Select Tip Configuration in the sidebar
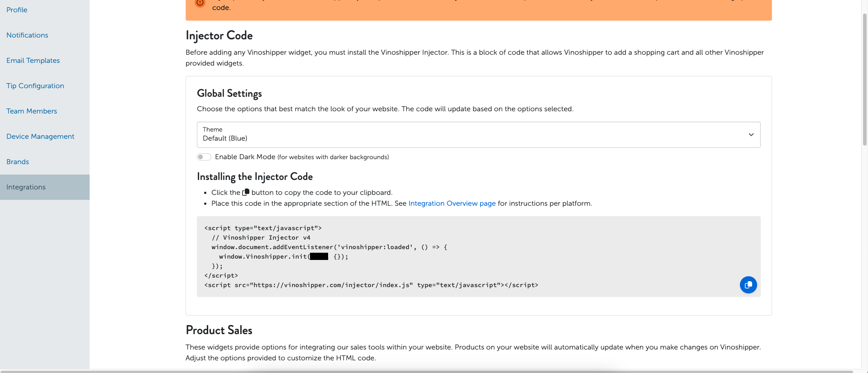The width and height of the screenshot is (868, 373). coord(35,86)
